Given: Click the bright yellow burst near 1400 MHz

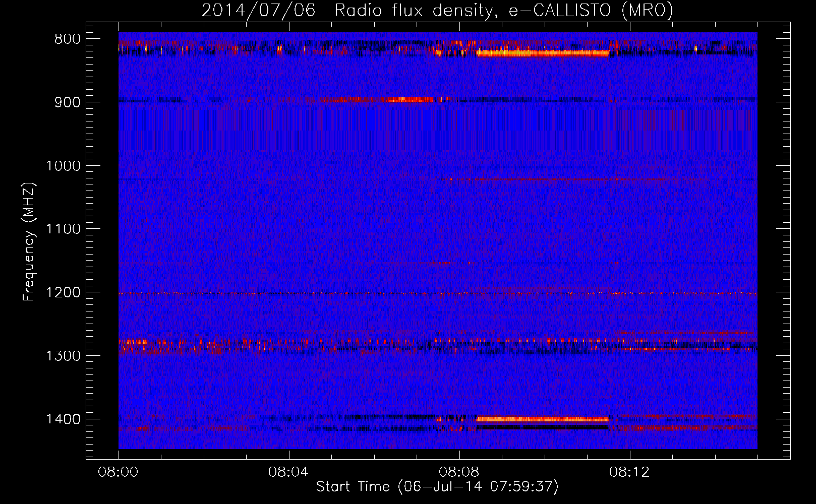Looking at the screenshot, I should point(542,419).
